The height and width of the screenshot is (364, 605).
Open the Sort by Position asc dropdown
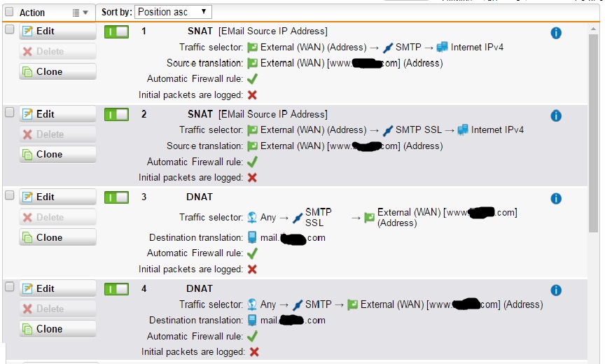(x=173, y=12)
